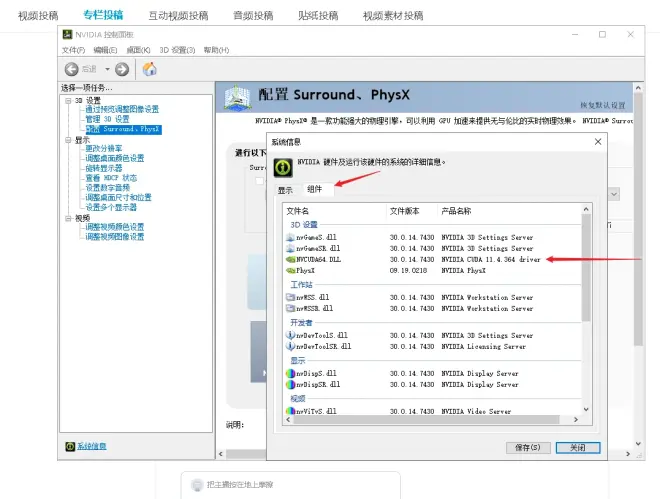This screenshot has height=499, width=660.
Task: Open the 编辑(E) menu
Action: click(105, 50)
